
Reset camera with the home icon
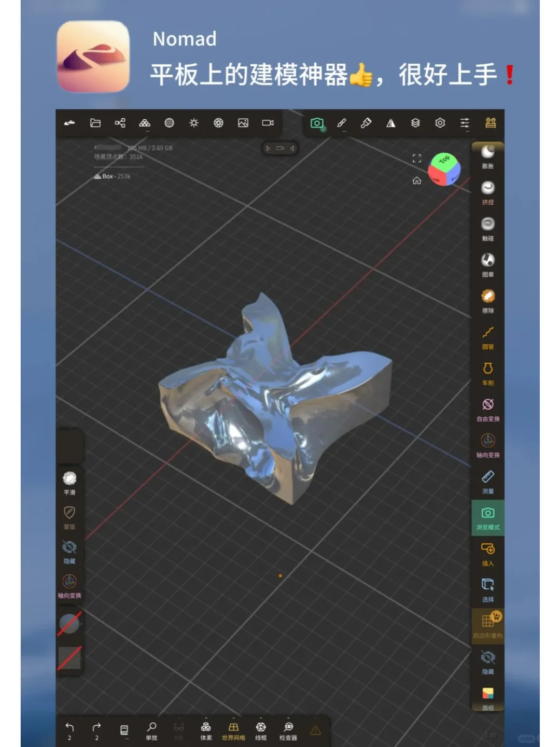[x=417, y=180]
